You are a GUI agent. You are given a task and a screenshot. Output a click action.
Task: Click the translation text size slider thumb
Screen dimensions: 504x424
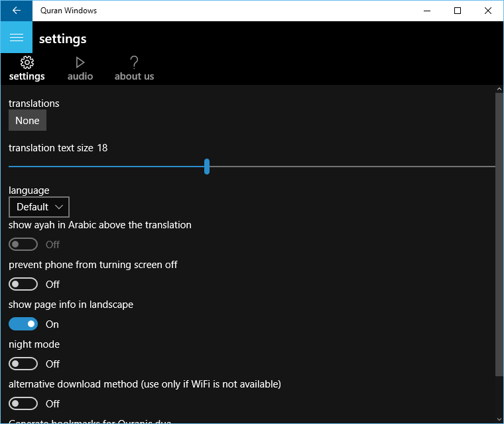(x=207, y=167)
